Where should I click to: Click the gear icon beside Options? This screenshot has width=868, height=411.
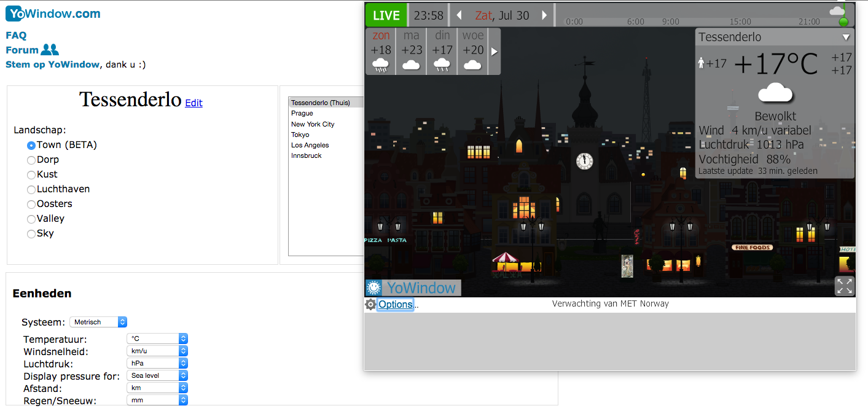pos(370,305)
